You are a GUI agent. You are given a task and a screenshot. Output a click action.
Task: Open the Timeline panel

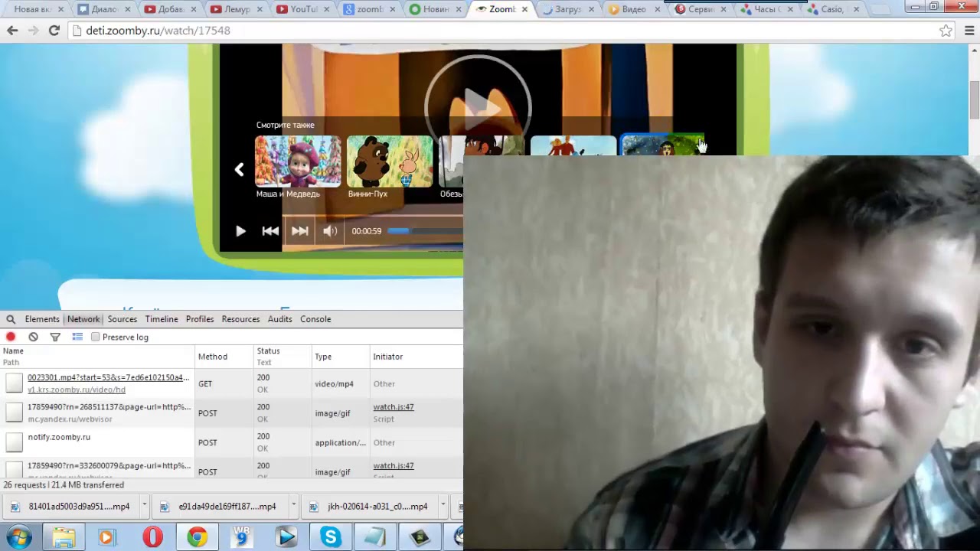tap(162, 319)
